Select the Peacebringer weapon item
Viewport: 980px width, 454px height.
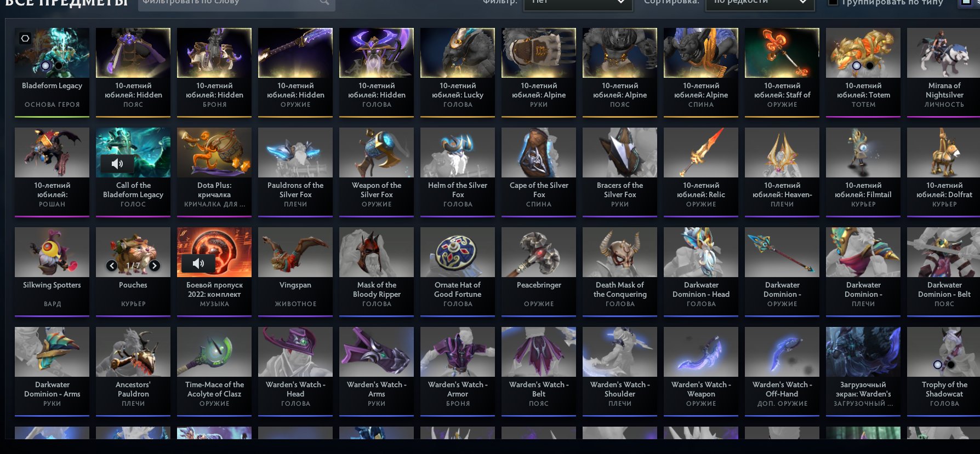tap(539, 272)
